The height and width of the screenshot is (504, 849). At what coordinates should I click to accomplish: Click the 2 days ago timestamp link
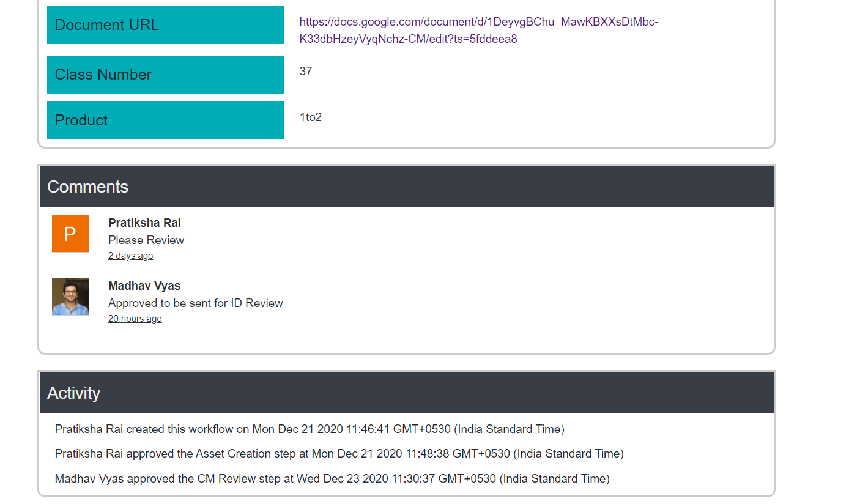click(130, 255)
